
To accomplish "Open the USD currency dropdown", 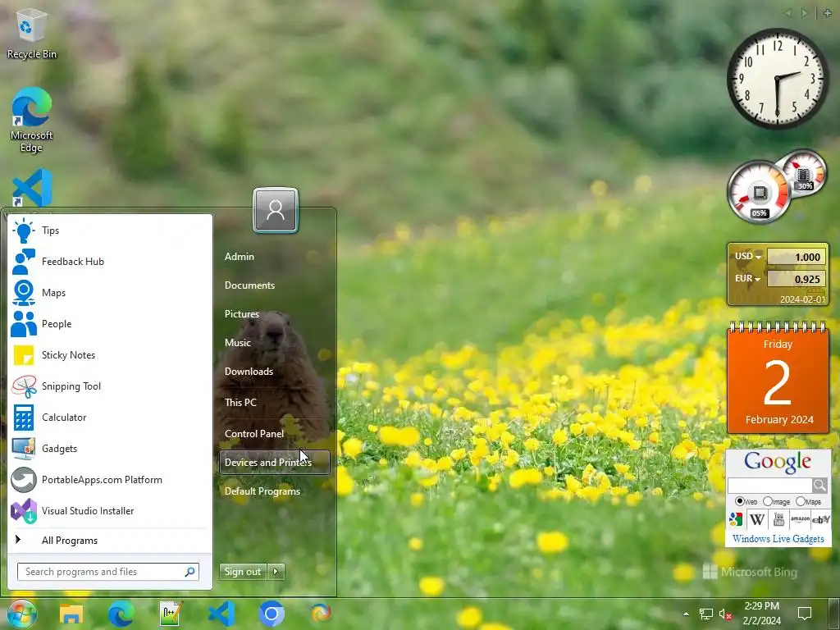I will tap(748, 257).
